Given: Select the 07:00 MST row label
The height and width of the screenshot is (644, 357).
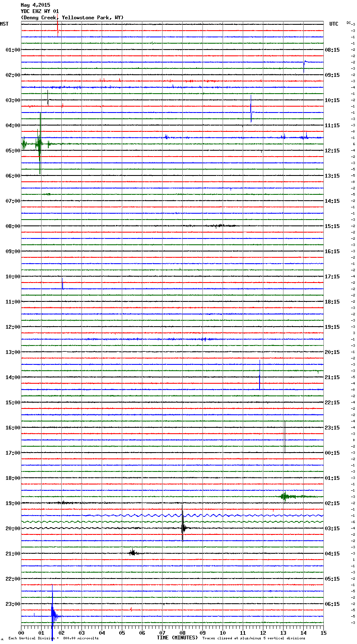Looking at the screenshot, I should pyautogui.click(x=13, y=201).
